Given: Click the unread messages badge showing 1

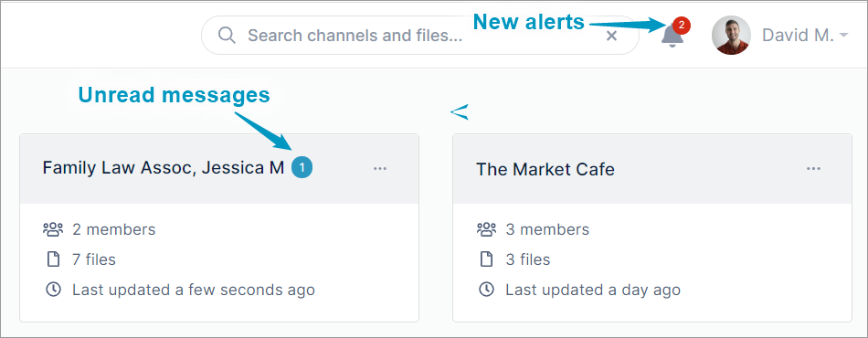Looking at the screenshot, I should tap(302, 167).
